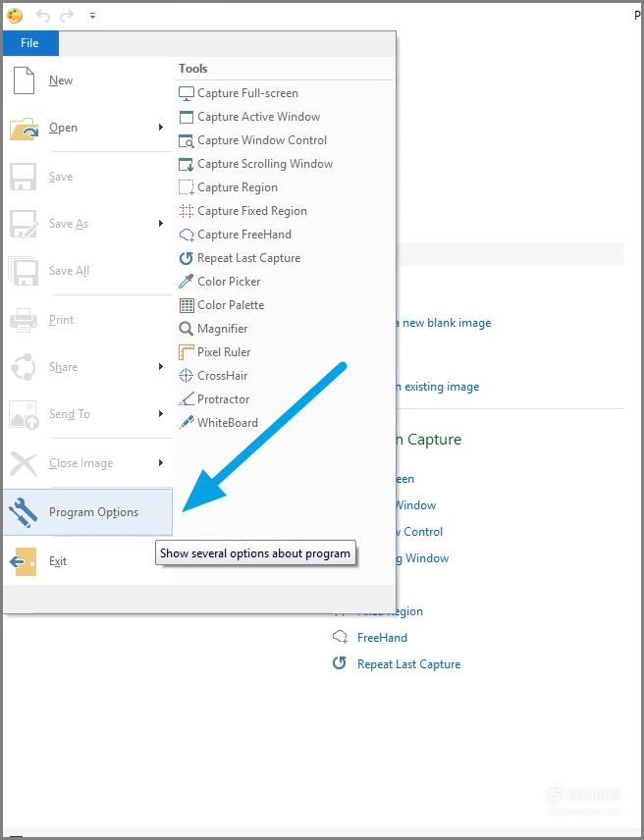Image resolution: width=644 pixels, height=840 pixels.
Task: Click the Redo arrow in title bar
Action: point(67,16)
